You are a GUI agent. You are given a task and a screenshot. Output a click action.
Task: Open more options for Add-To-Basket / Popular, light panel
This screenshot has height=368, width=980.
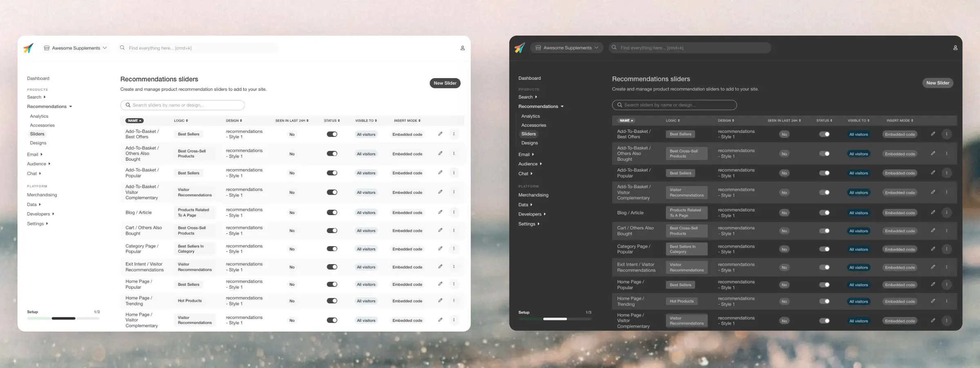(454, 173)
